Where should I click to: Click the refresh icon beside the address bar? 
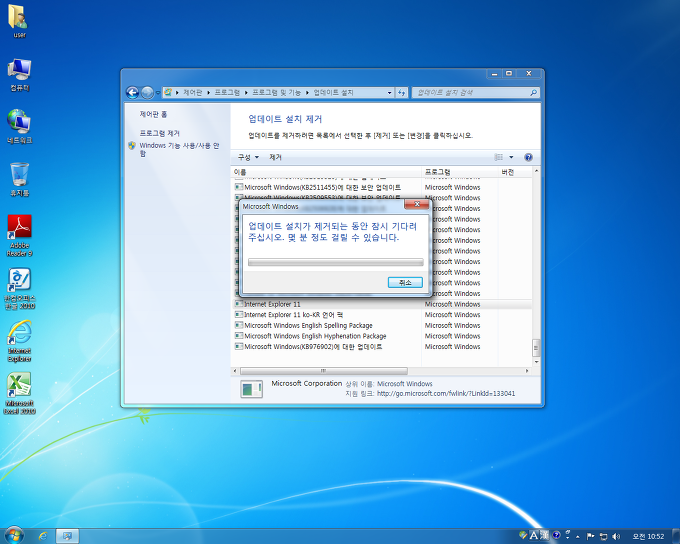click(x=402, y=92)
